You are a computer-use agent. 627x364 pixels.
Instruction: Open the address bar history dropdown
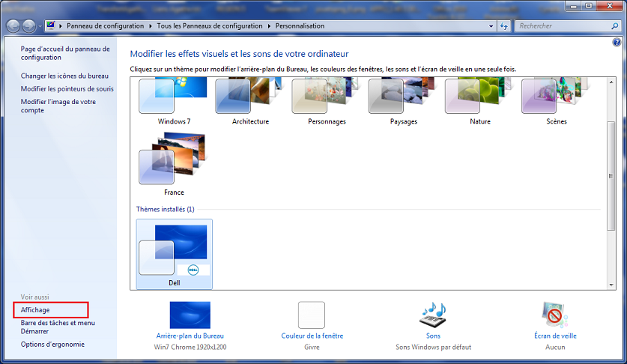491,26
